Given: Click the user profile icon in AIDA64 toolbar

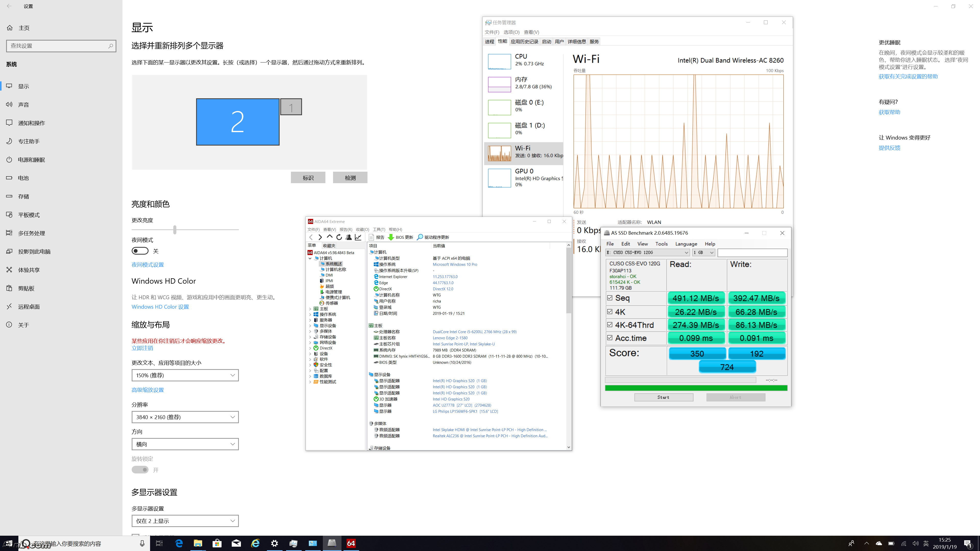Looking at the screenshot, I should pos(348,237).
